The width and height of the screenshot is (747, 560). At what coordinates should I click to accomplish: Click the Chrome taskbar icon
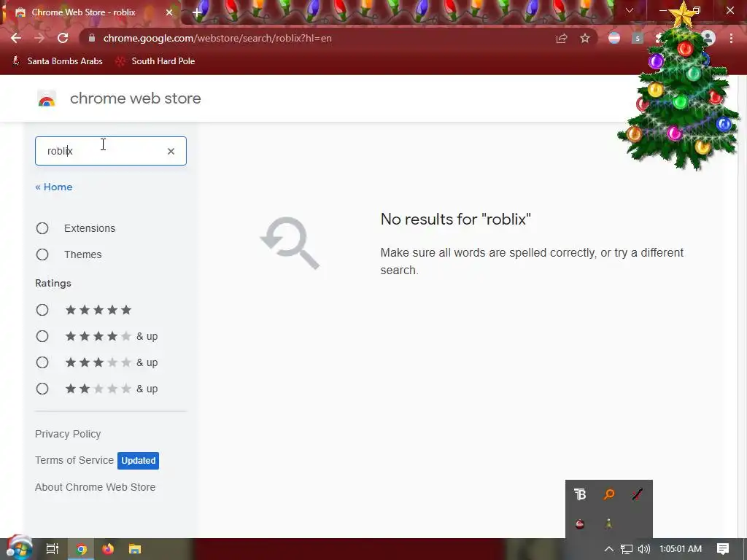(81, 549)
